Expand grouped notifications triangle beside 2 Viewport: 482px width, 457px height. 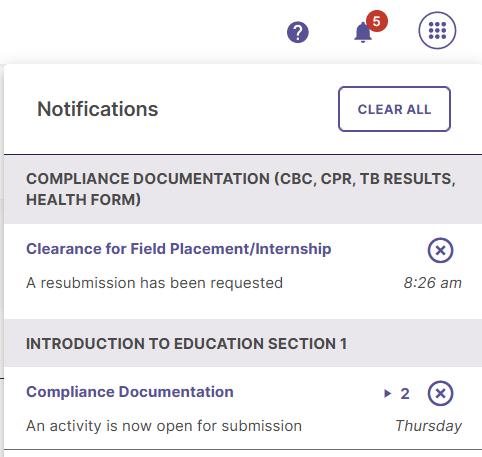coord(387,394)
